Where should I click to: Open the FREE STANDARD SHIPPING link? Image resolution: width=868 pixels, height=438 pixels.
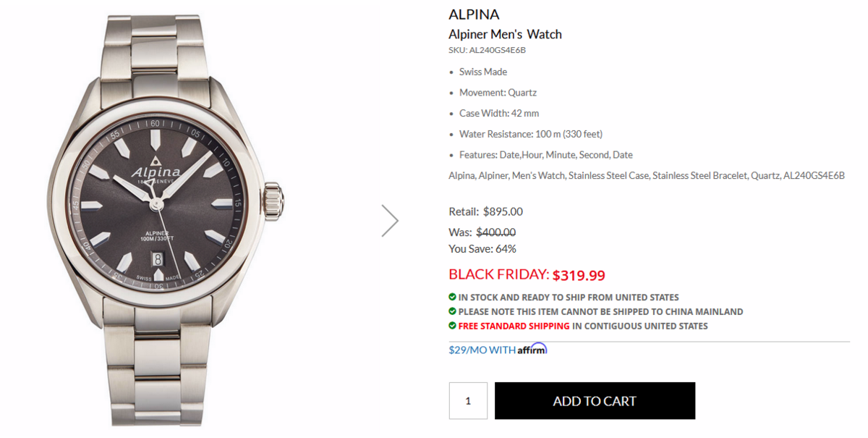[x=514, y=326]
